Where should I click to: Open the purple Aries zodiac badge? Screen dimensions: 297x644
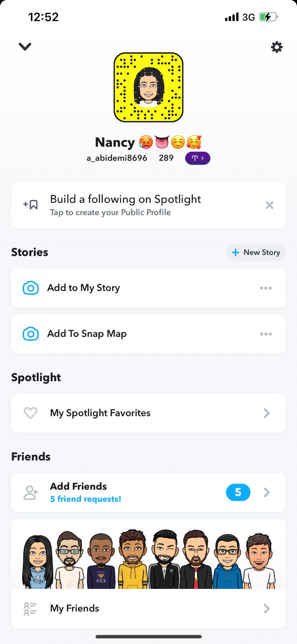click(x=197, y=158)
